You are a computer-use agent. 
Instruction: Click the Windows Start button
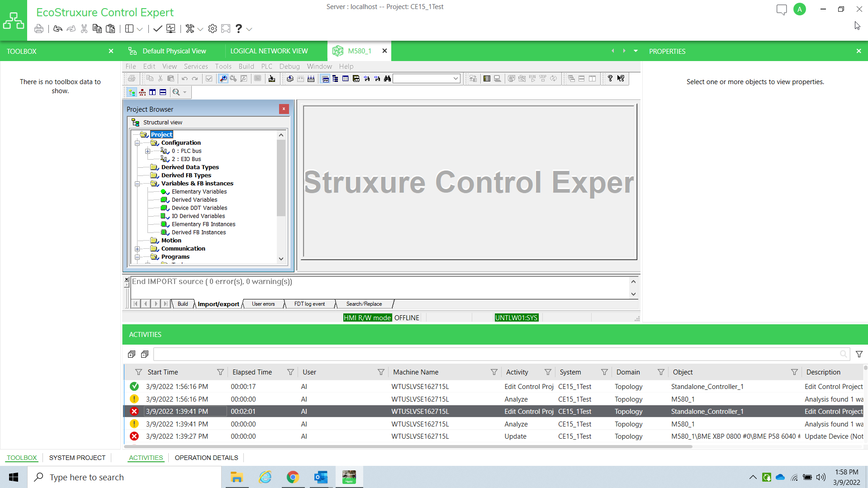14,477
